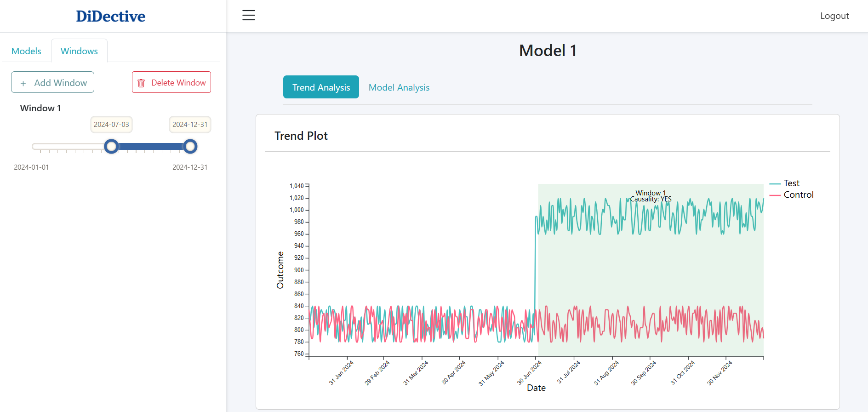Viewport: 868px width, 412px height.
Task: Click the 760 y-axis value
Action: 299,354
